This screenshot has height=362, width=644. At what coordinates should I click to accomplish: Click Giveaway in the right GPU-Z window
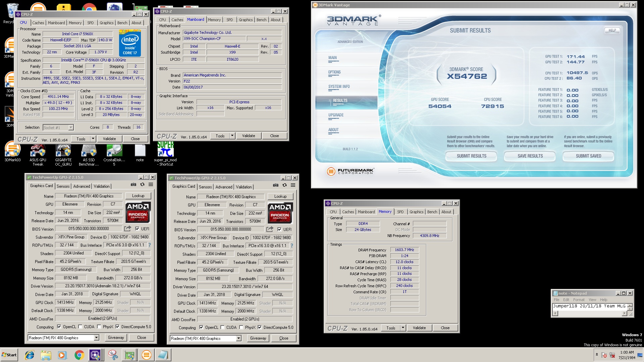(x=258, y=338)
